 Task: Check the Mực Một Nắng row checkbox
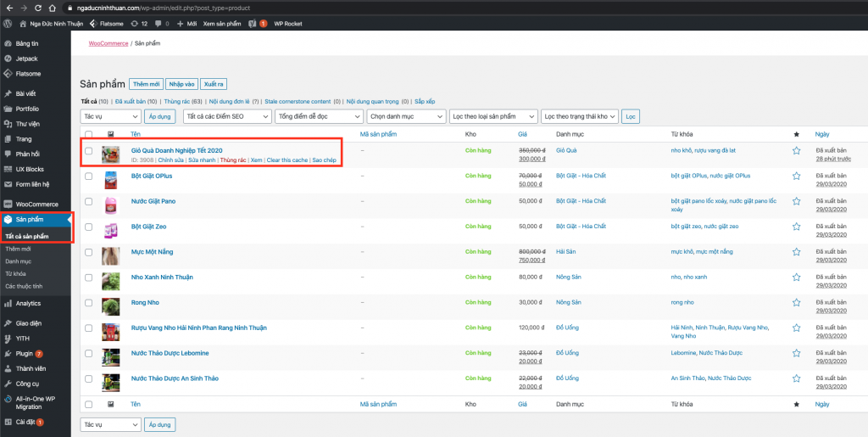click(88, 252)
